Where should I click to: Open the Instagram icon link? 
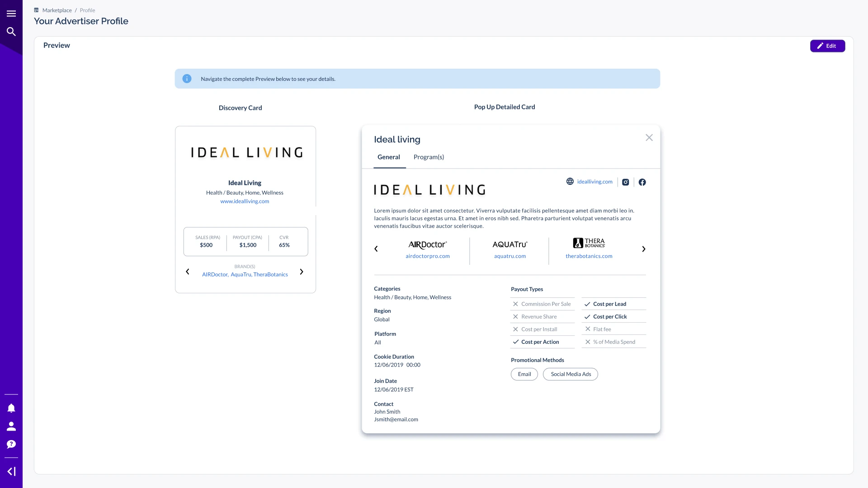626,182
